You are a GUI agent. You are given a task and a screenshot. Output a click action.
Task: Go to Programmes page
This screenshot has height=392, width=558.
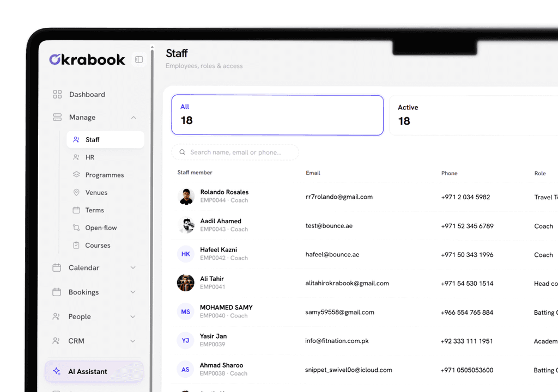point(105,175)
